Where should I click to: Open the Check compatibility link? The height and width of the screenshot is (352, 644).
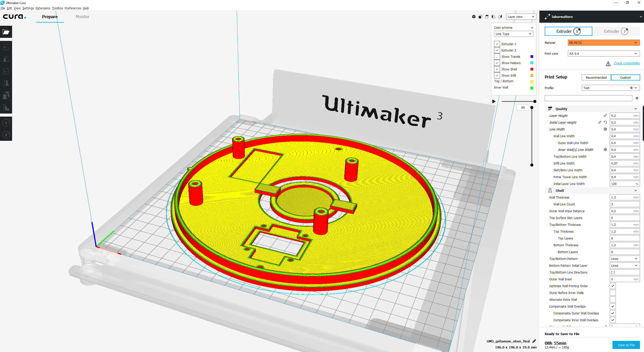pyautogui.click(x=627, y=63)
